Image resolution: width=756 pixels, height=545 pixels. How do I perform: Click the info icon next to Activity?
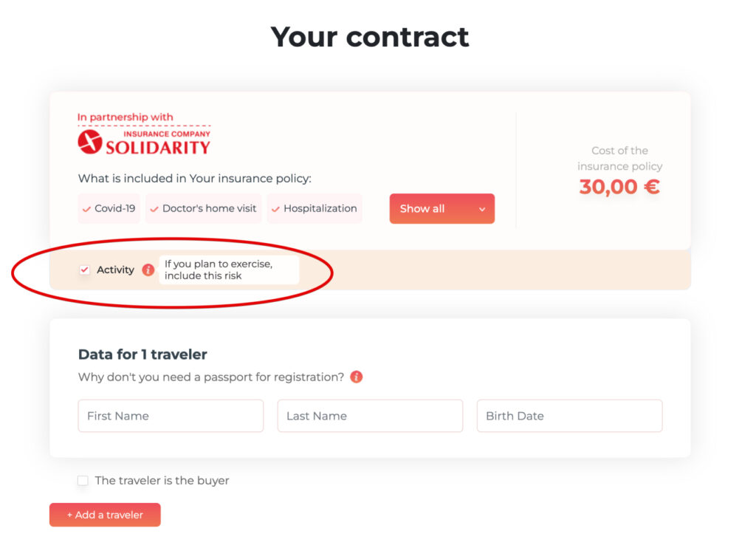click(x=148, y=270)
